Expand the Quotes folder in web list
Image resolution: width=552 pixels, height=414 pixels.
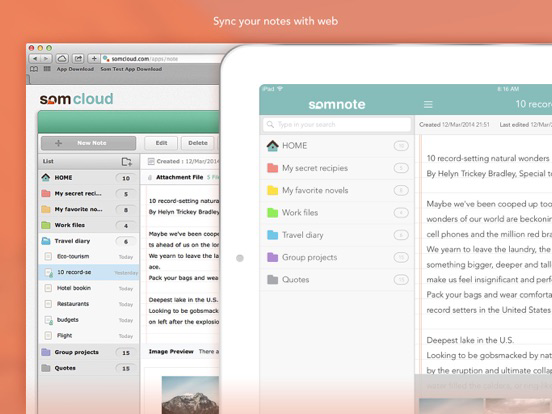click(x=46, y=368)
